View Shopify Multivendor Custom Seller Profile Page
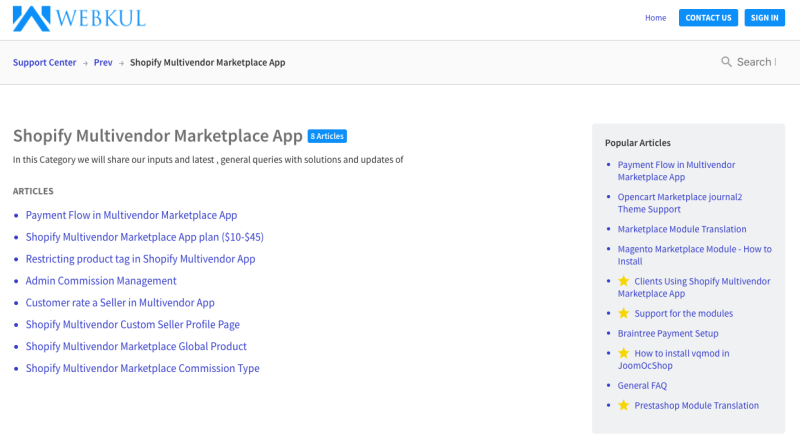The height and width of the screenshot is (446, 800). click(x=132, y=324)
